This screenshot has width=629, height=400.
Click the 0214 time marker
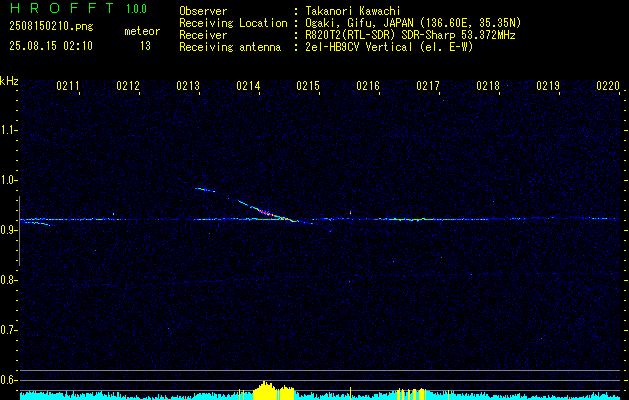point(248,86)
